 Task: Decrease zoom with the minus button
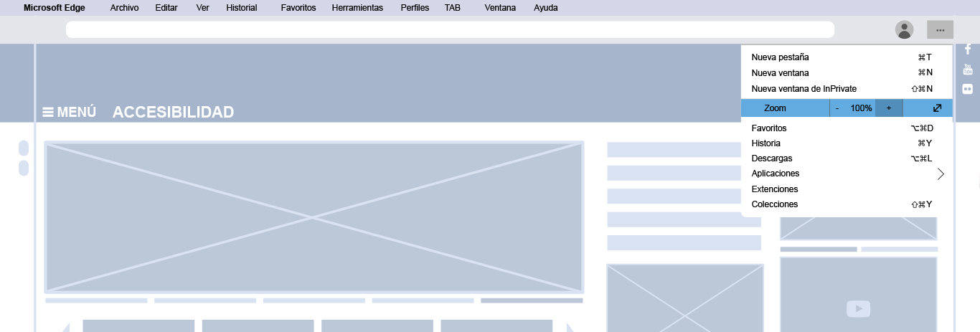(837, 108)
